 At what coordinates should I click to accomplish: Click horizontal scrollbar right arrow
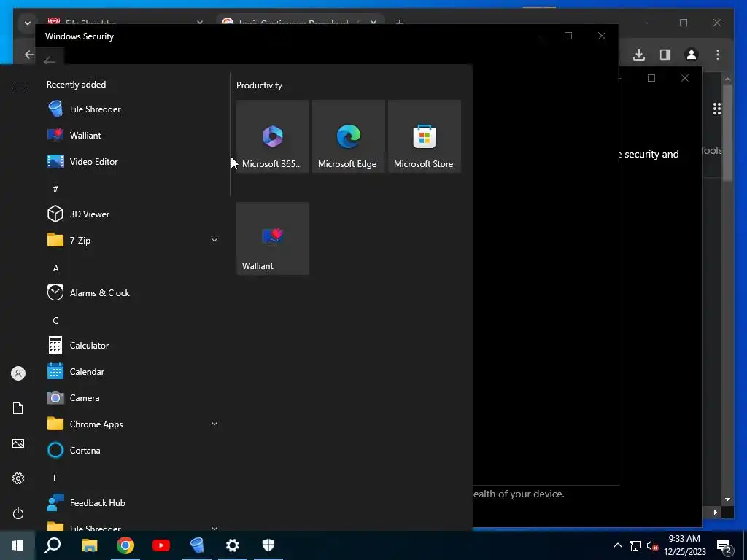716,513
